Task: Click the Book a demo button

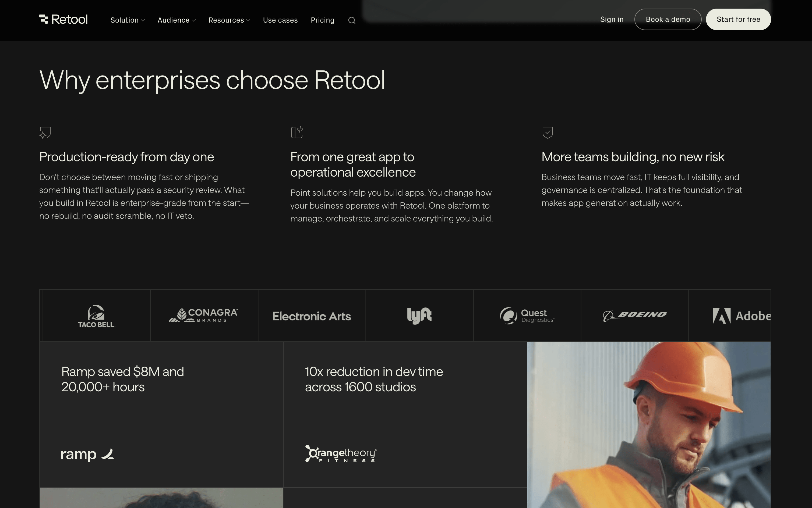Action: (x=668, y=19)
